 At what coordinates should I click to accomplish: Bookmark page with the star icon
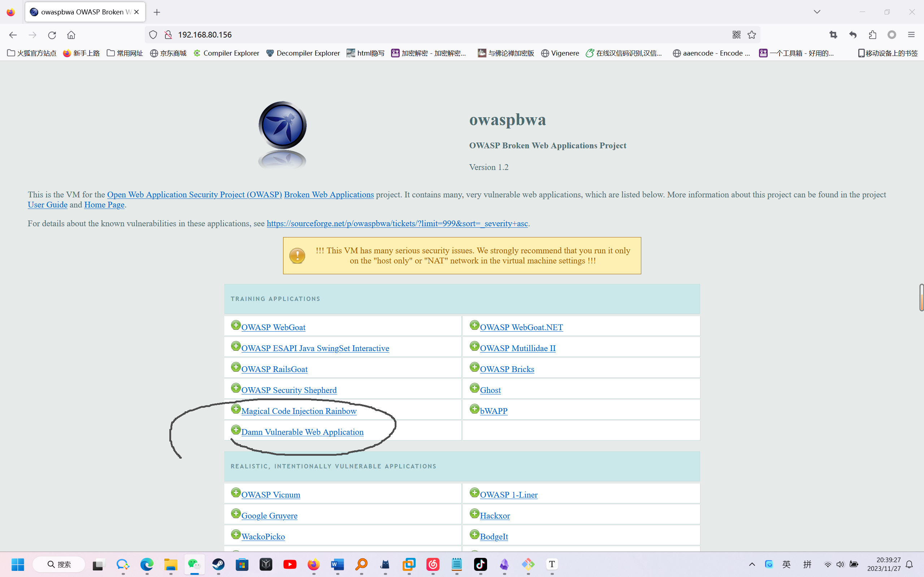point(752,35)
